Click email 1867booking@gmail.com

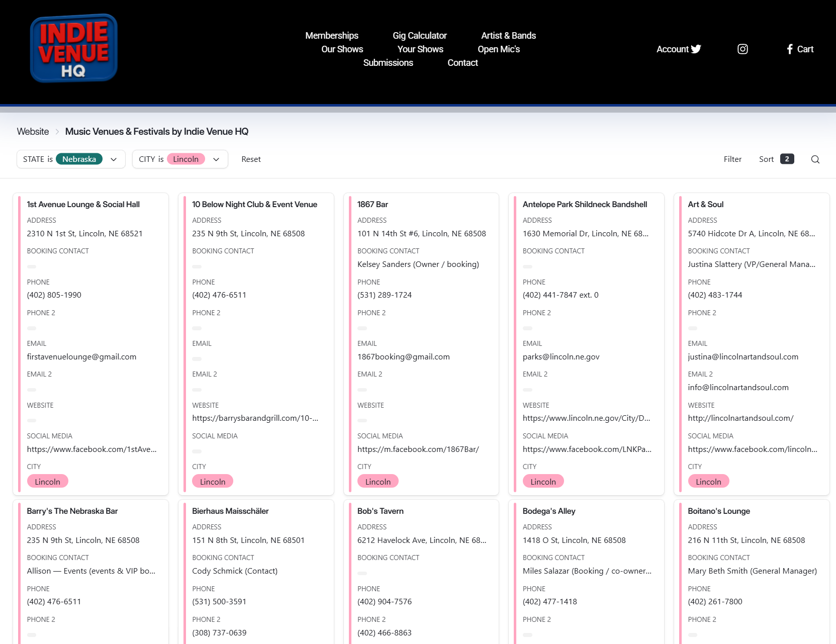[x=403, y=357]
